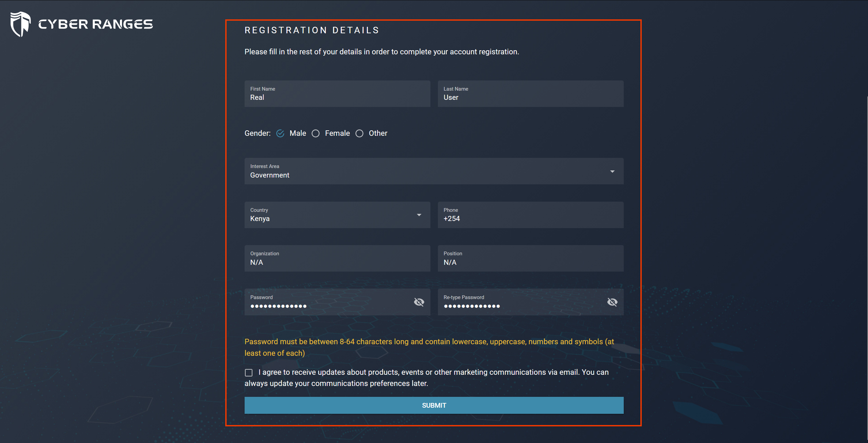The width and height of the screenshot is (868, 443).
Task: Enable the marketing updates agreement checkbox
Action: (x=249, y=372)
